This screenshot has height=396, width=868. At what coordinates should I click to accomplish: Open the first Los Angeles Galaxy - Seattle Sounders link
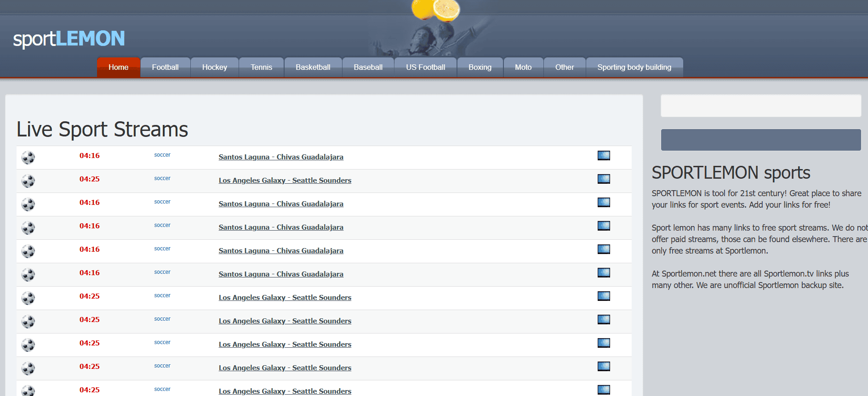[x=285, y=181]
